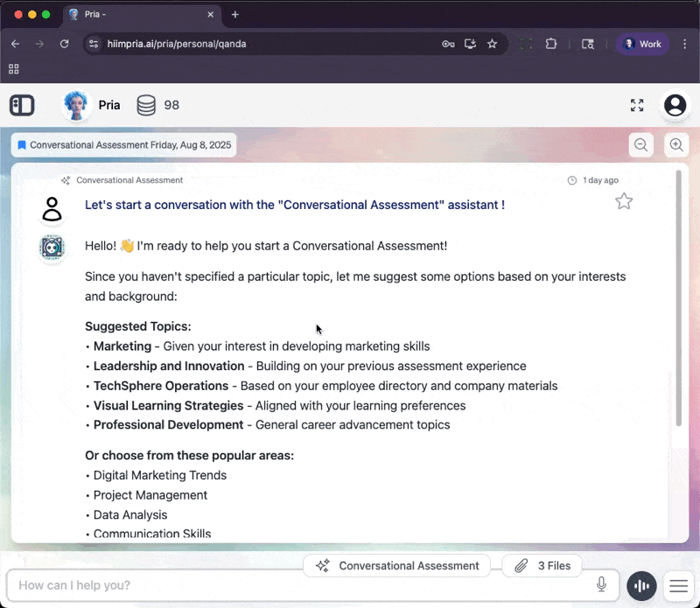Click the Pria avatar image
Screen dimensions: 700x608
click(76, 105)
